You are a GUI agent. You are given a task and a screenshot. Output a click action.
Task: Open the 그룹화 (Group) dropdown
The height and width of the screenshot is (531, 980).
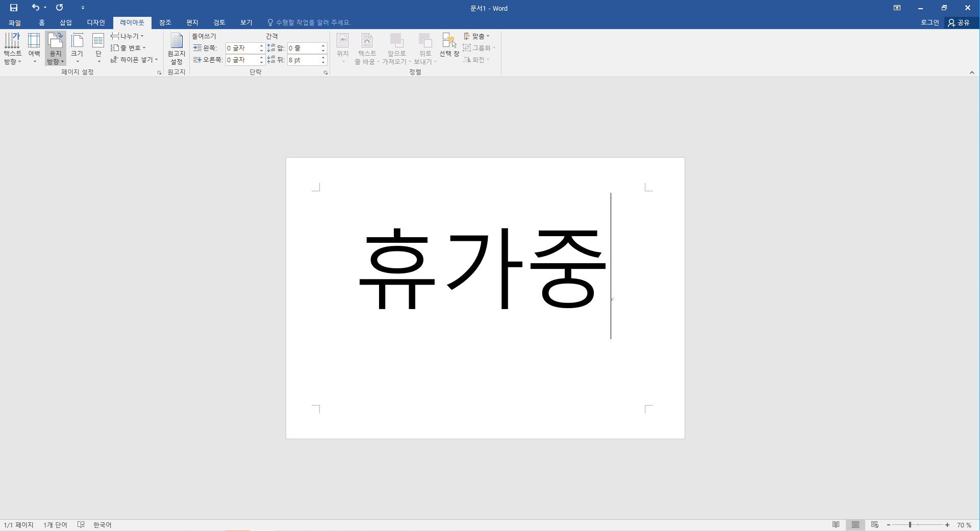pos(479,48)
